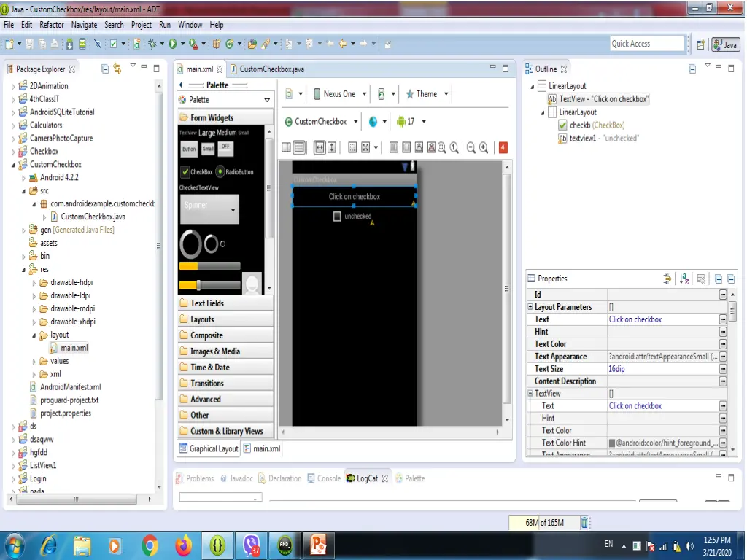Open the Refactor menu
This screenshot has width=747, height=560.
(x=52, y=25)
